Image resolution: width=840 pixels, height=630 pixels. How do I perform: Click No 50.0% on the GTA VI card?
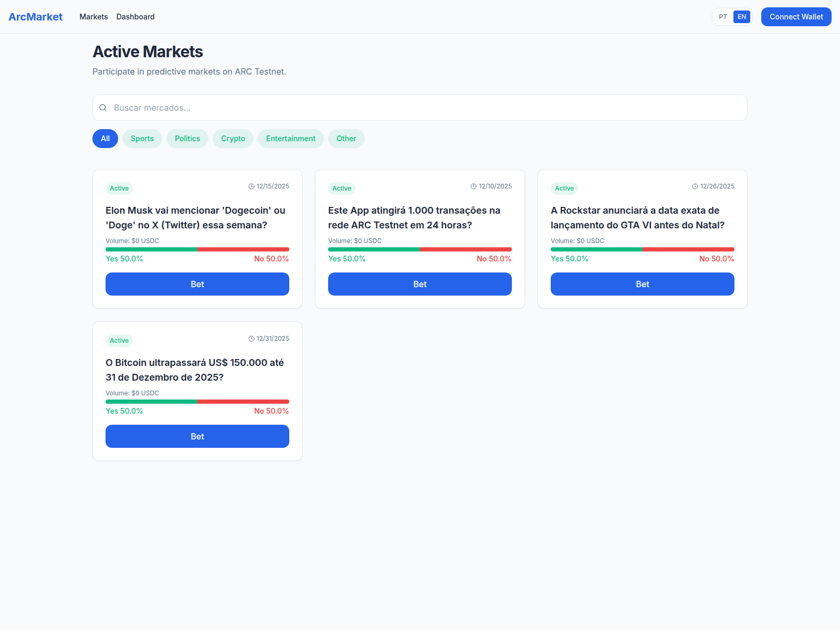tap(717, 259)
